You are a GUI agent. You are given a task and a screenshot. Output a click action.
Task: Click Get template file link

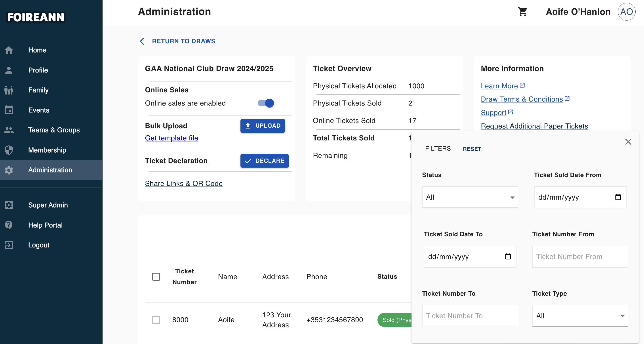tap(171, 138)
